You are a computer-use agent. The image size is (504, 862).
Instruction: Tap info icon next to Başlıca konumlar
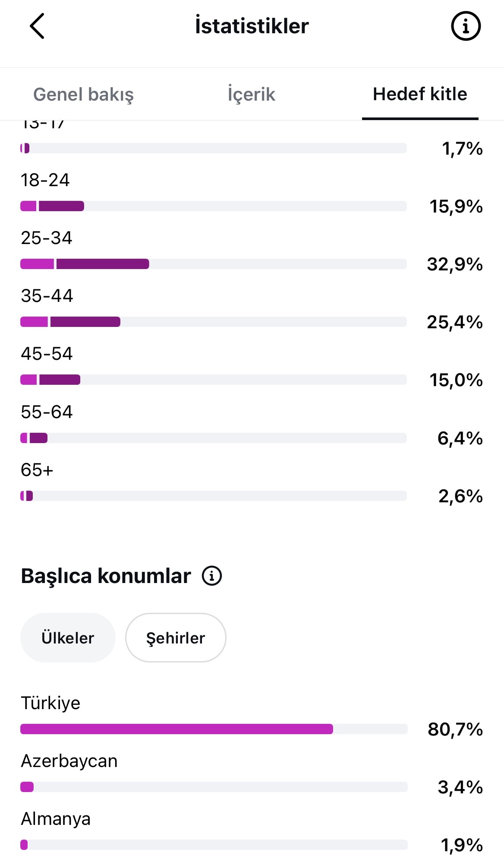pos(212,576)
